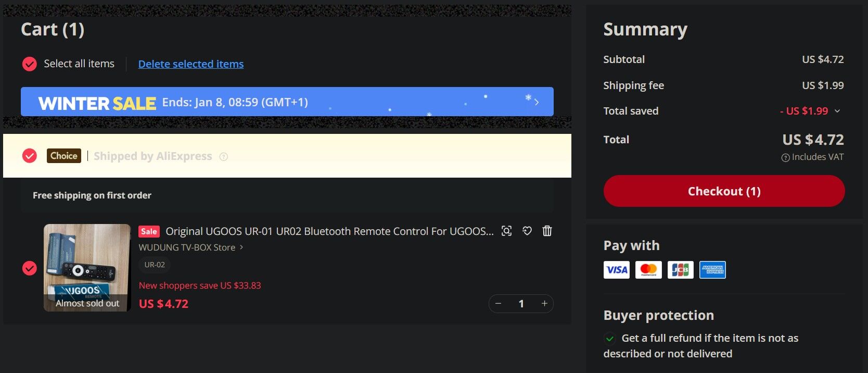
Task: Click the JCB payment icon
Action: point(681,270)
